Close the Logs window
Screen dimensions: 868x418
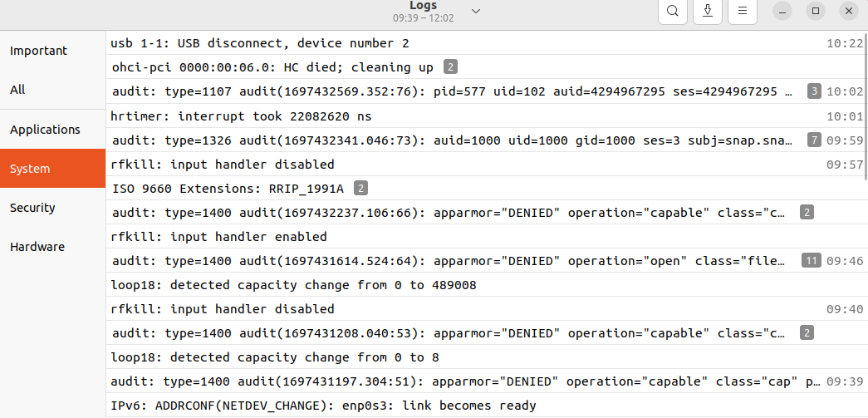848,11
